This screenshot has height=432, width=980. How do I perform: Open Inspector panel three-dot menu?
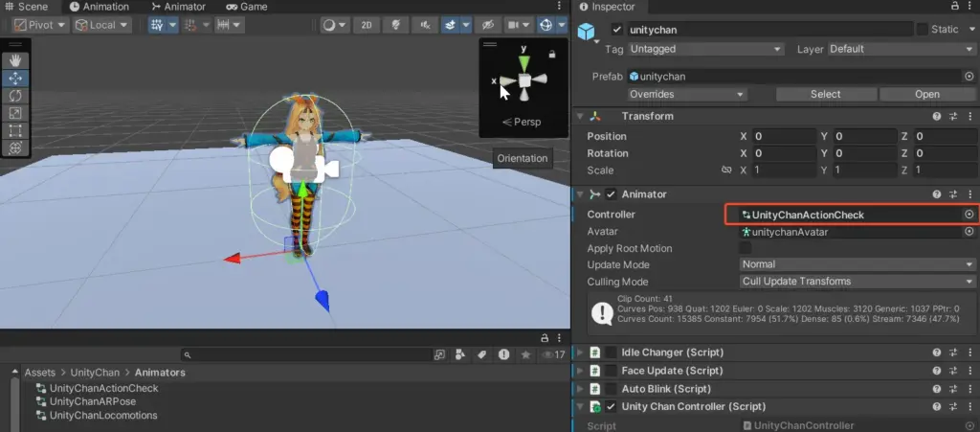(969, 7)
